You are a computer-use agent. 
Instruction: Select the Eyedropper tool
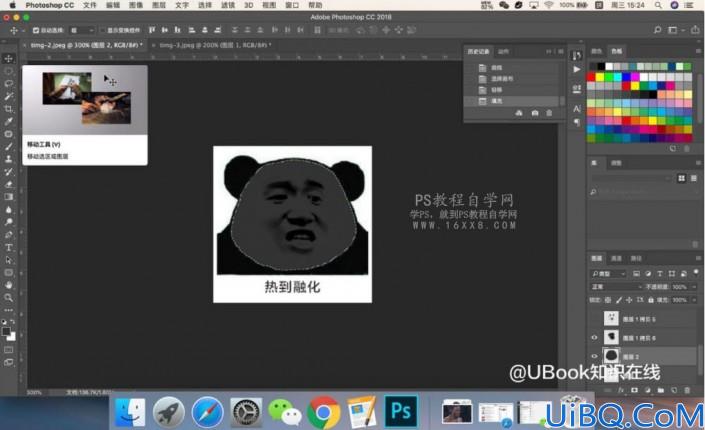(9, 121)
